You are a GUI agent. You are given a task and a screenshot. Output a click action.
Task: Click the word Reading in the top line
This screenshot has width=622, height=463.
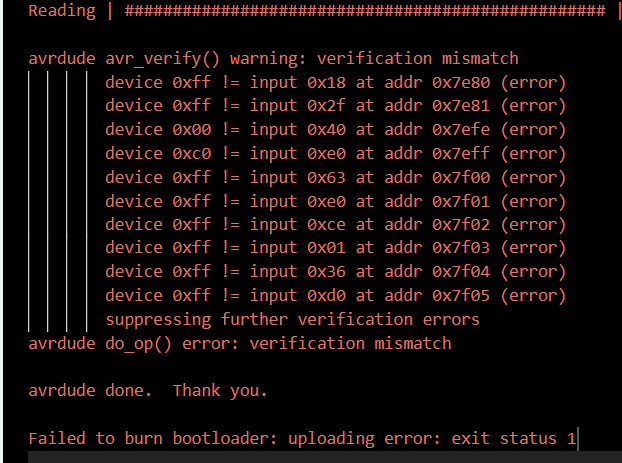point(62,11)
